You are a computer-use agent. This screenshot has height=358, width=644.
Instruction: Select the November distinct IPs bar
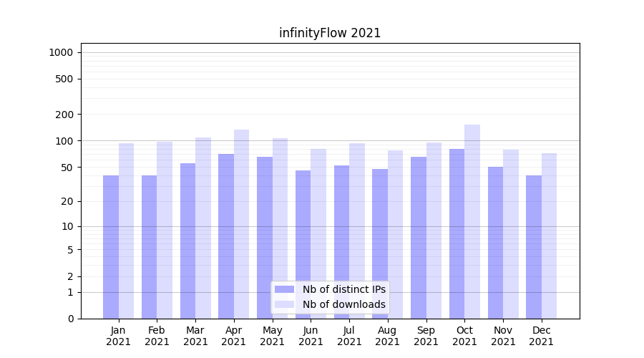point(495,243)
